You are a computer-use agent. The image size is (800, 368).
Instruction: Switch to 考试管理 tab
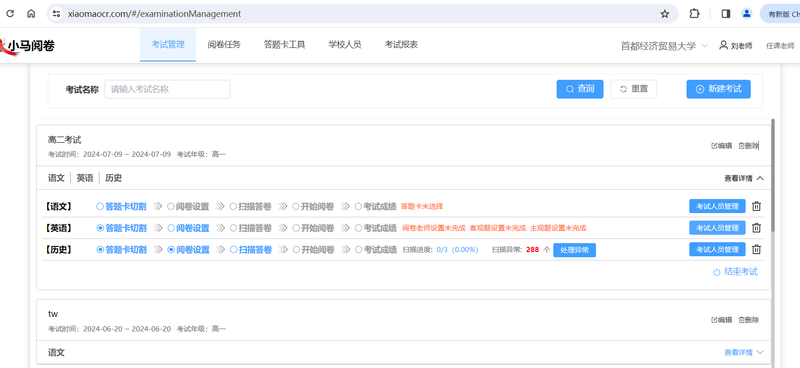tap(168, 44)
